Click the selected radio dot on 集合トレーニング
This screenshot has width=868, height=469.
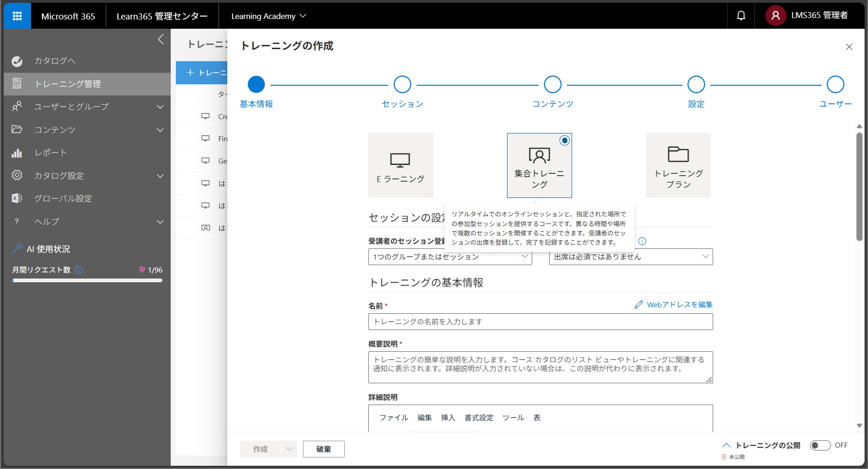[x=565, y=140]
